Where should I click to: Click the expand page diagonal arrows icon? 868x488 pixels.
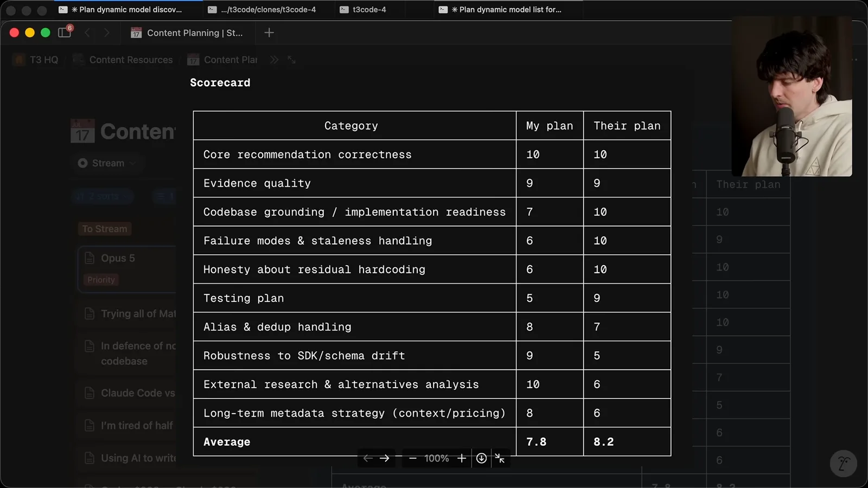(x=291, y=60)
